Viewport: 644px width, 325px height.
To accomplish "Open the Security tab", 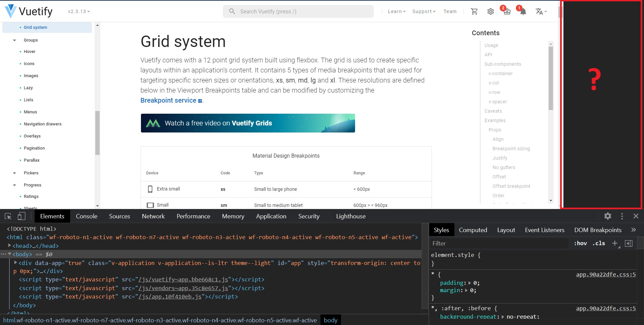I will coord(309,216).
